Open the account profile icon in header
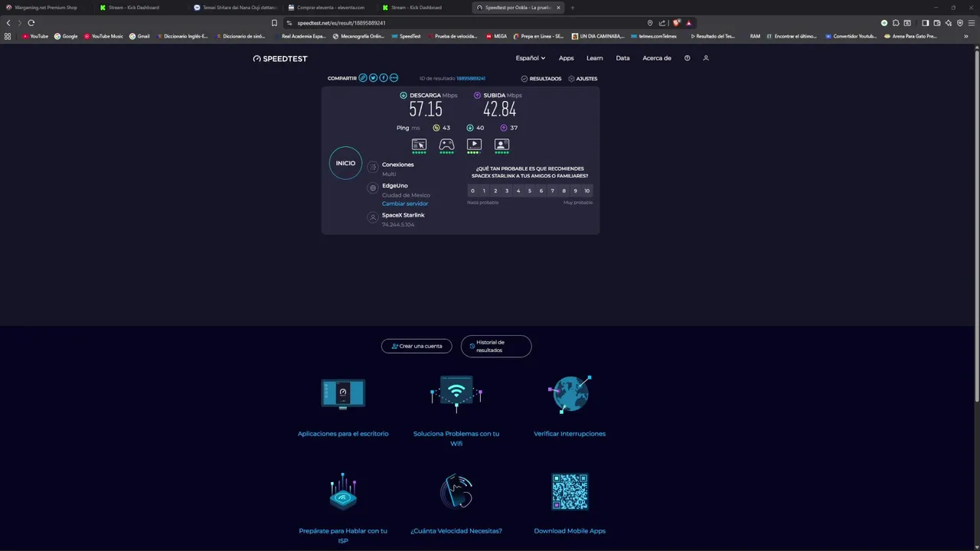Viewport: 980px width, 551px height. click(x=706, y=58)
